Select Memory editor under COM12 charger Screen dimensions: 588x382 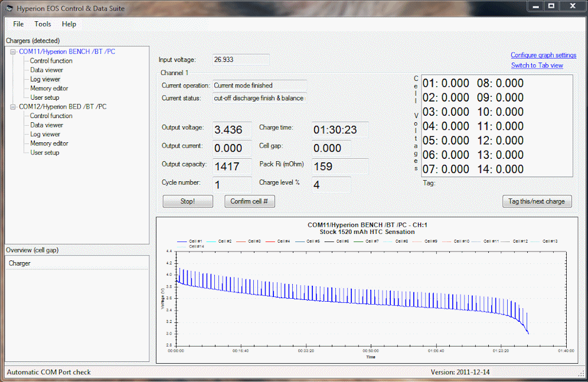click(x=49, y=143)
